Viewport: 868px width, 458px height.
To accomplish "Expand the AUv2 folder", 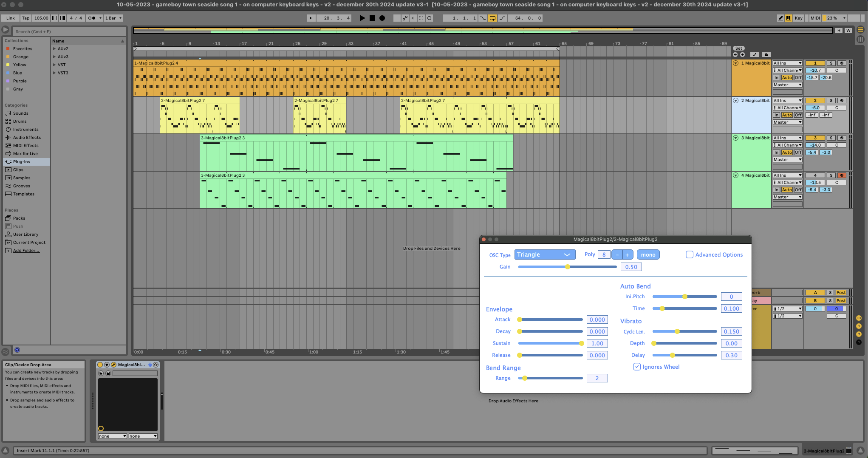I will [x=54, y=49].
